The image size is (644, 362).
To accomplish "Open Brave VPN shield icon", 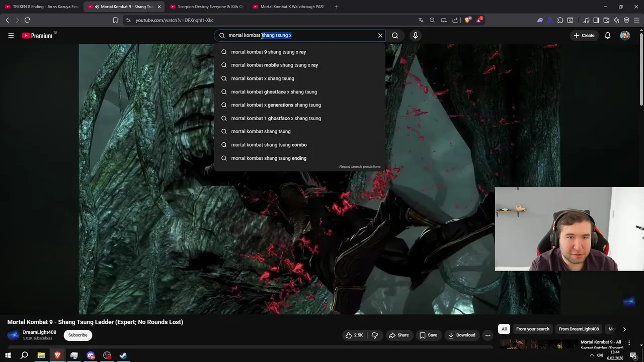I will pos(626,20).
